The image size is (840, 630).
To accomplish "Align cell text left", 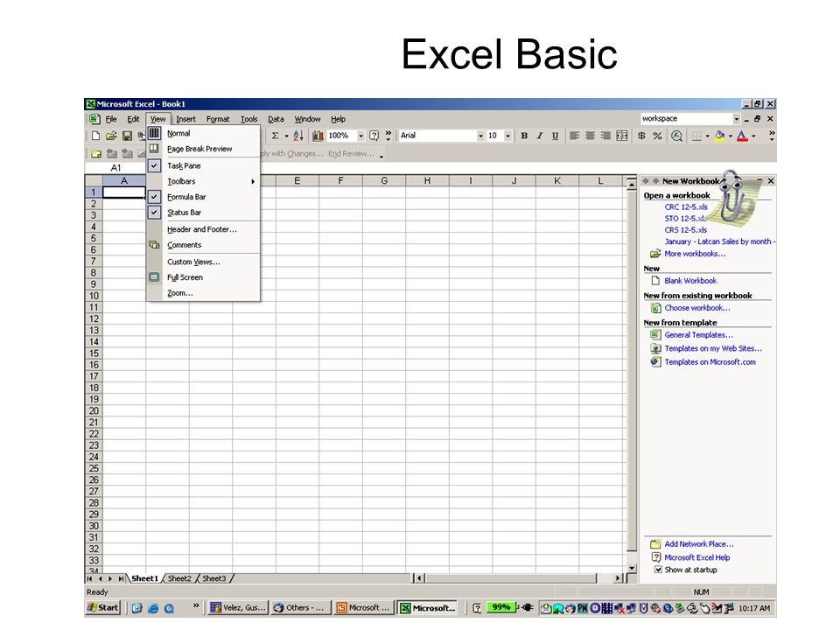I will pyautogui.click(x=574, y=136).
